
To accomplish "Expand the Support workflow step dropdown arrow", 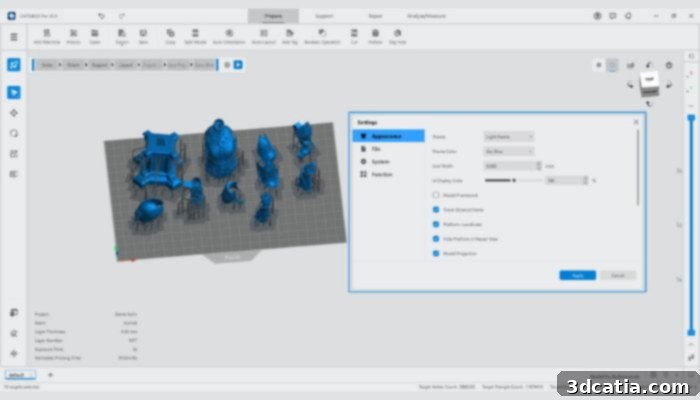I will pos(112,65).
